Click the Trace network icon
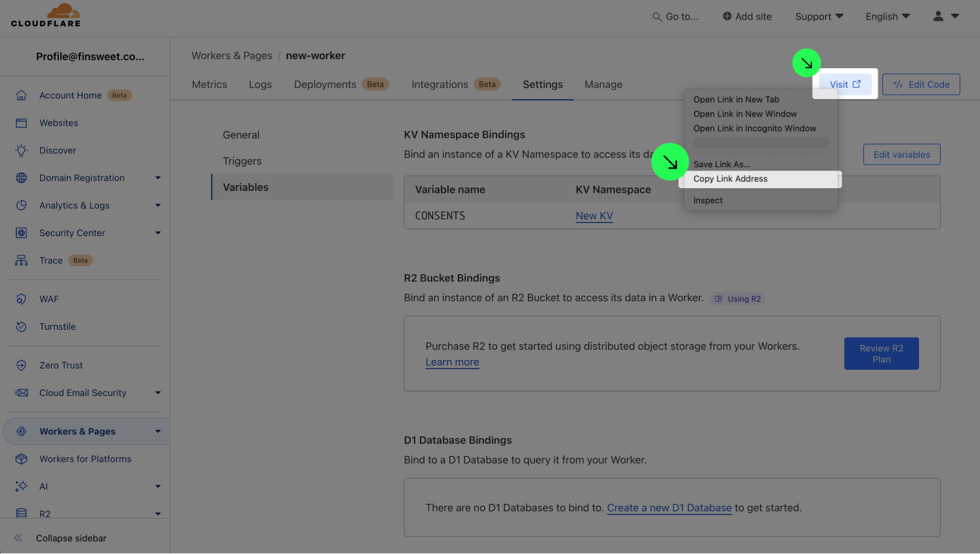This screenshot has width=980, height=554. coord(22,260)
